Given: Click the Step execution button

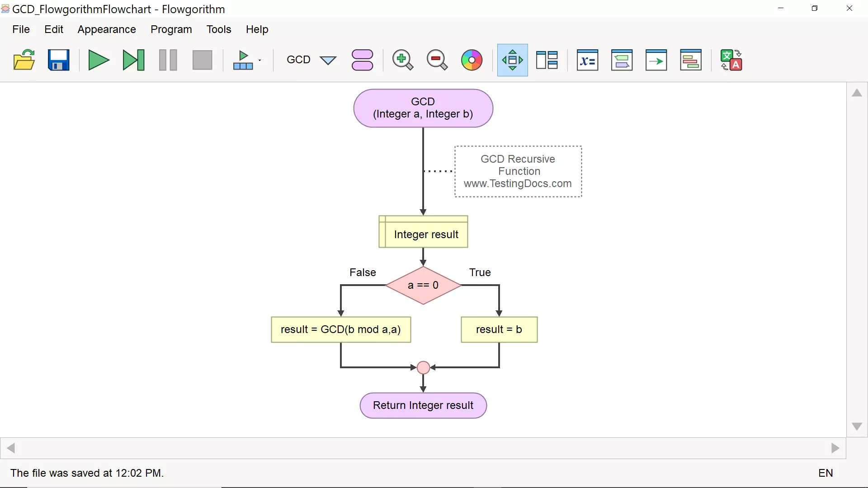Looking at the screenshot, I should coord(132,60).
